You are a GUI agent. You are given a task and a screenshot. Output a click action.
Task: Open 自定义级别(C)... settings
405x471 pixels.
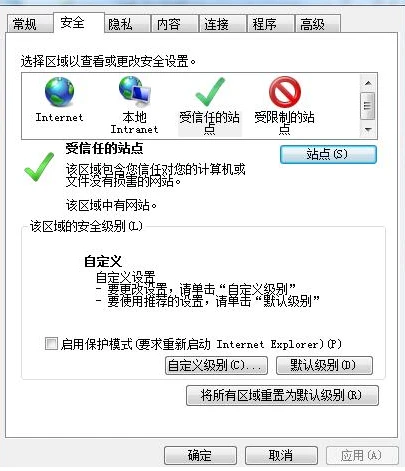click(x=216, y=365)
